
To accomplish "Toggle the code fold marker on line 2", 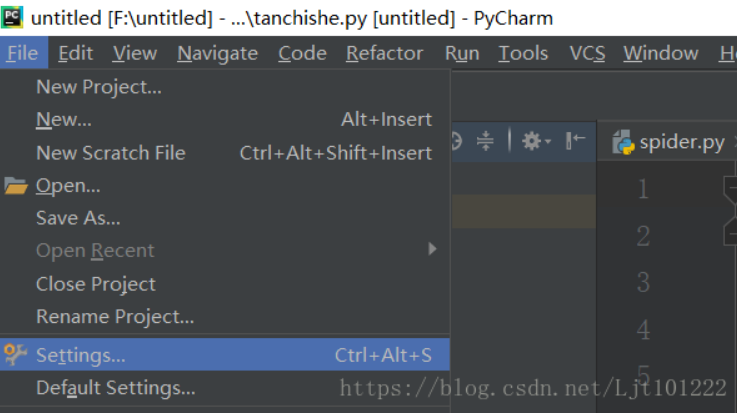I will pyautogui.click(x=729, y=234).
